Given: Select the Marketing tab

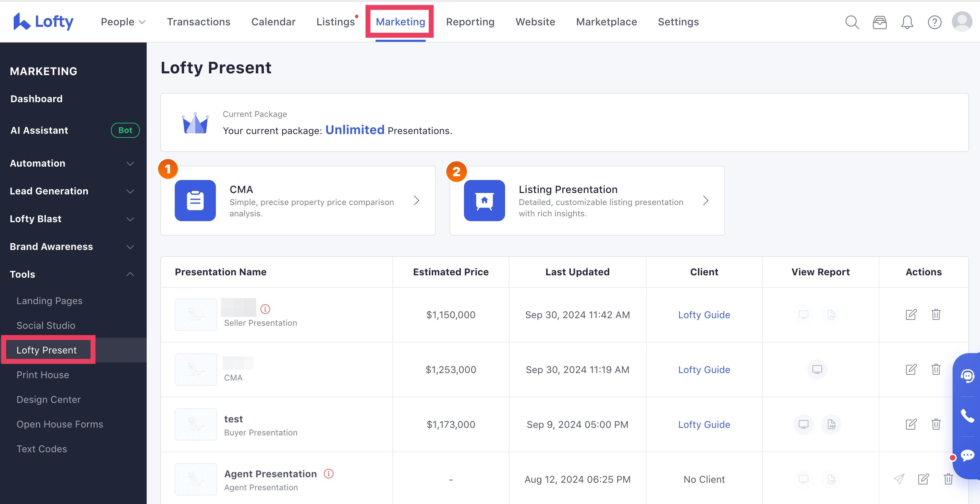Looking at the screenshot, I should [x=400, y=22].
